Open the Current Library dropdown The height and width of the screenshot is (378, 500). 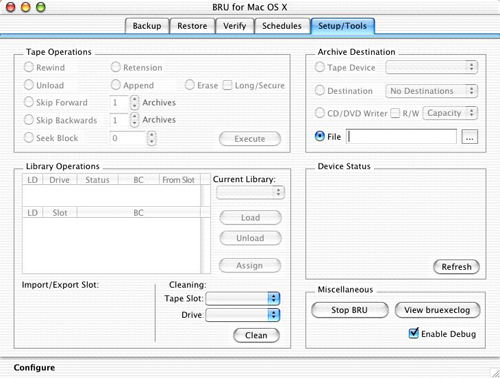tap(250, 192)
